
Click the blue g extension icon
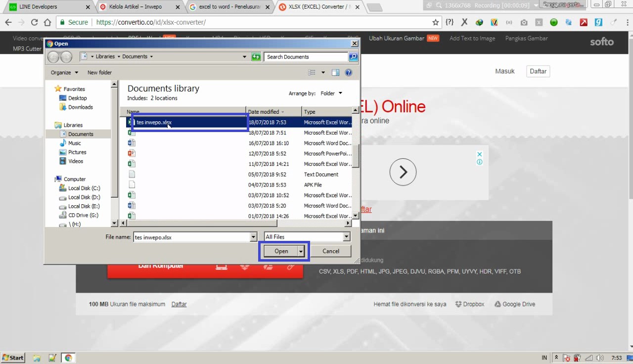(598, 22)
